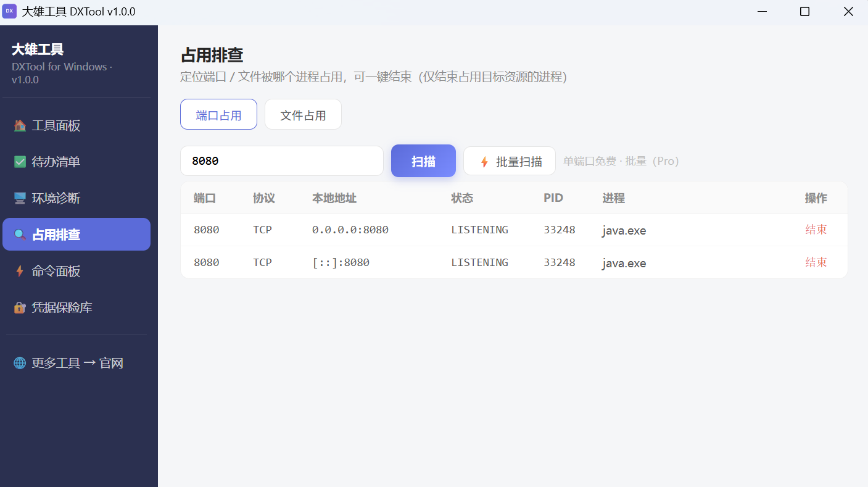868x487 pixels.
Task: Maximize the DXTool window
Action: click(x=804, y=12)
